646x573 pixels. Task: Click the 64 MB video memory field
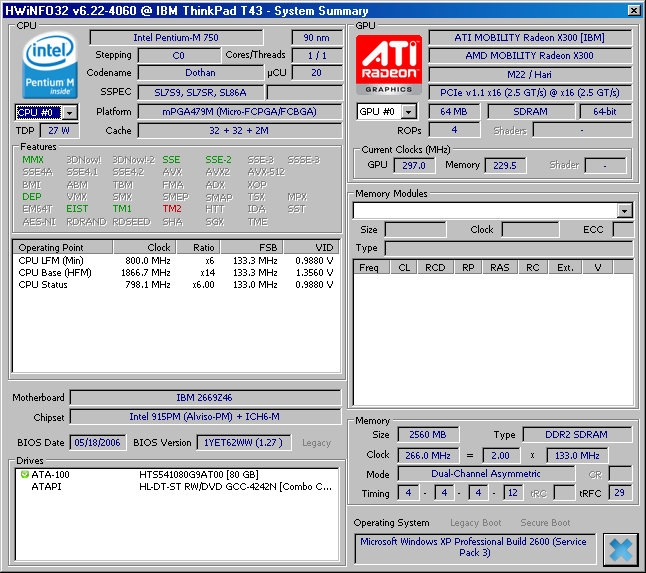[454, 112]
